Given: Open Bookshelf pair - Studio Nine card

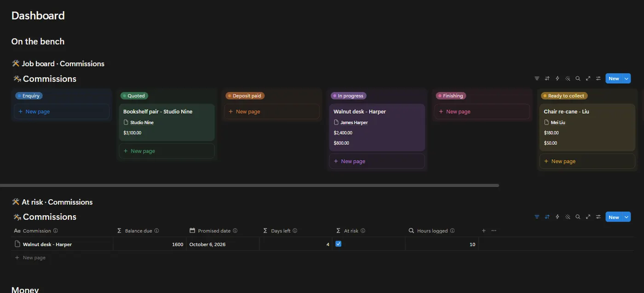Looking at the screenshot, I should [x=167, y=122].
